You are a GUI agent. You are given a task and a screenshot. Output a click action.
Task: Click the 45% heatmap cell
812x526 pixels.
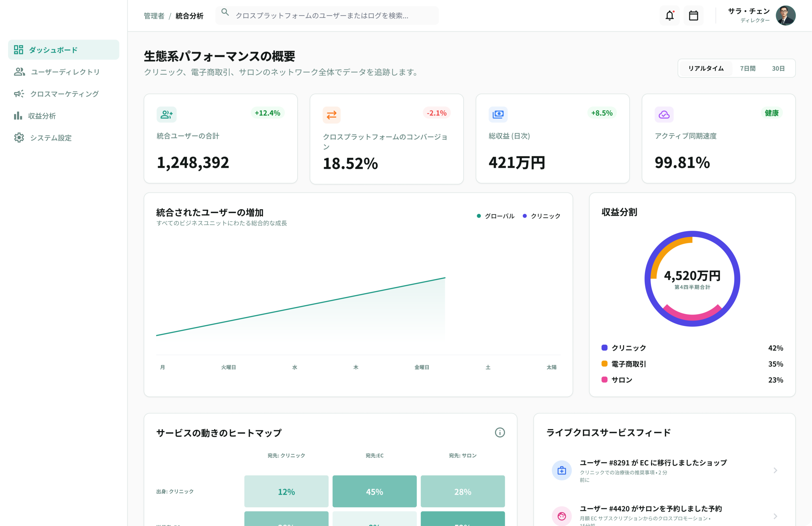tap(375, 491)
